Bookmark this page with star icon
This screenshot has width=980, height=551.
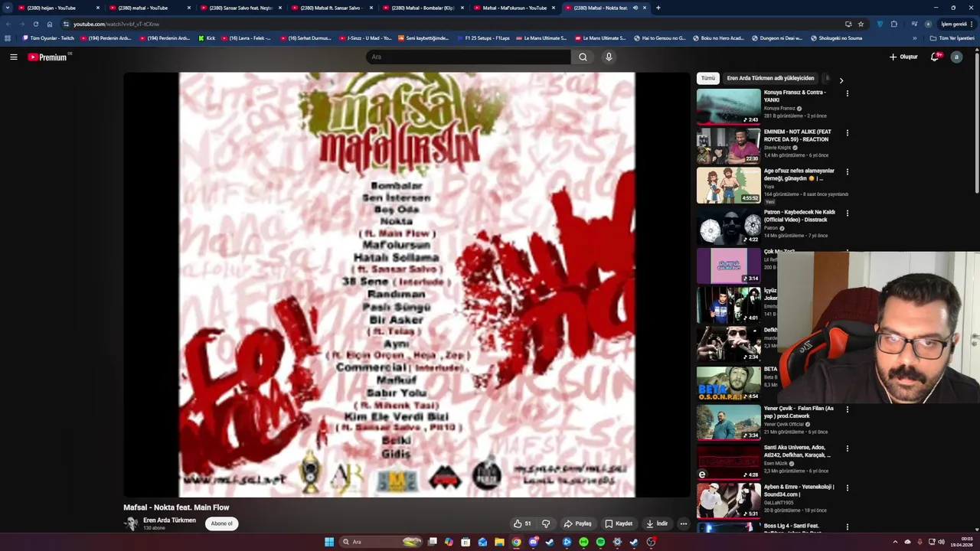(861, 24)
